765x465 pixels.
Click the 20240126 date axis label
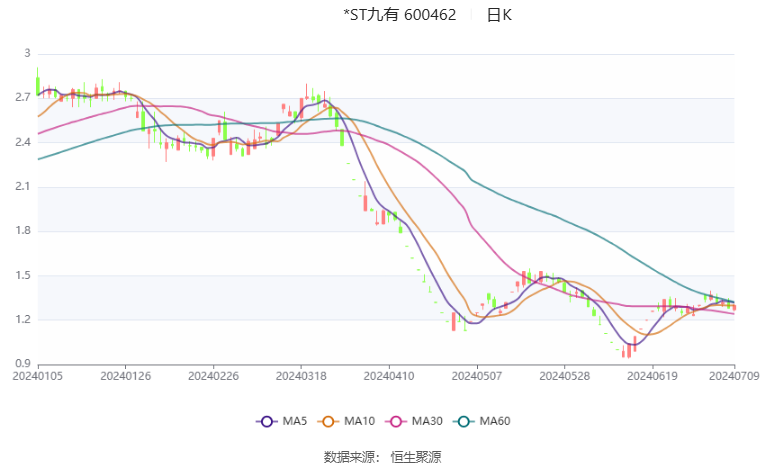tap(125, 376)
